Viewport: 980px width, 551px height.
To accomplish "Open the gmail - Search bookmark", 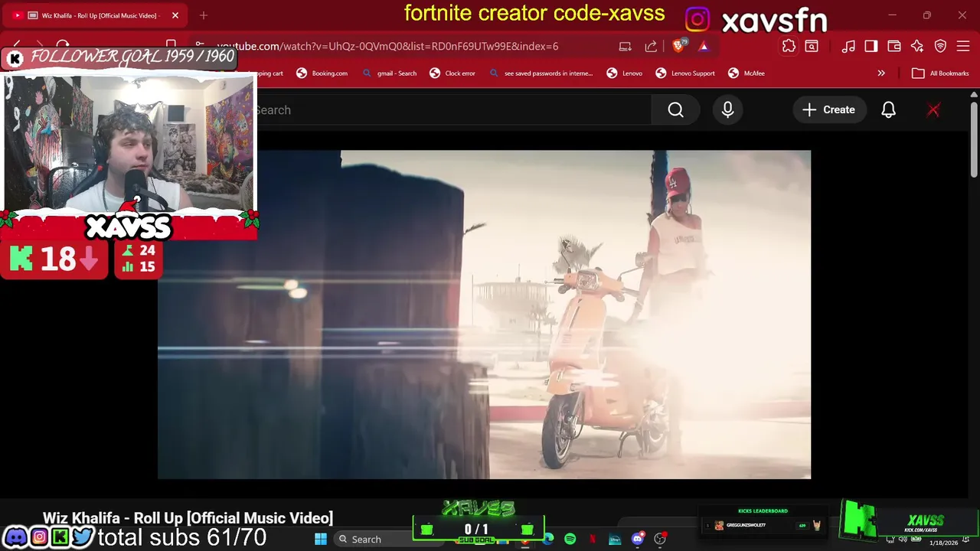I will [390, 73].
